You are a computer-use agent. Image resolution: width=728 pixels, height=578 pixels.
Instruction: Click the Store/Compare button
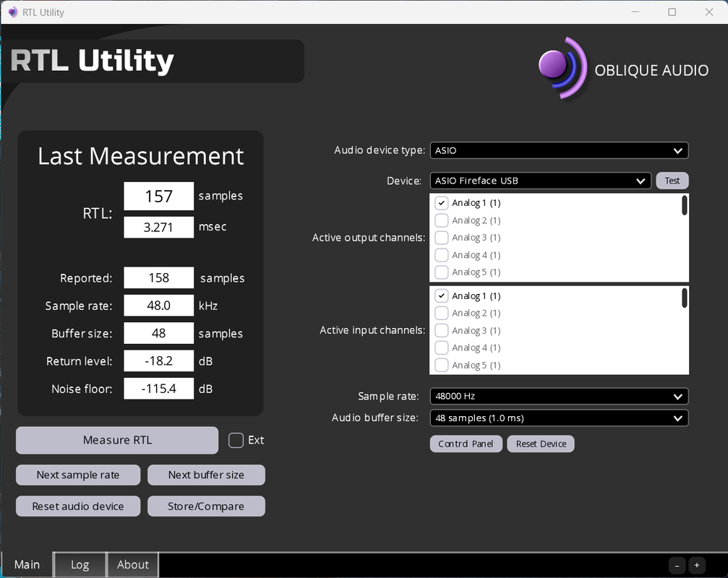coord(206,506)
